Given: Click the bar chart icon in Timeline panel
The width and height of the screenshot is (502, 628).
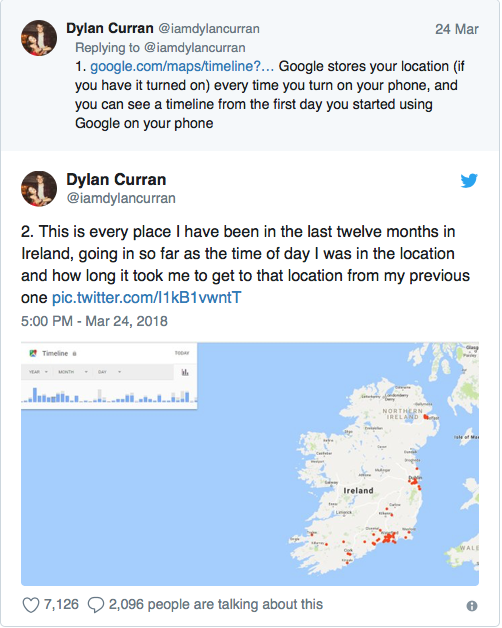Looking at the screenshot, I should [185, 372].
